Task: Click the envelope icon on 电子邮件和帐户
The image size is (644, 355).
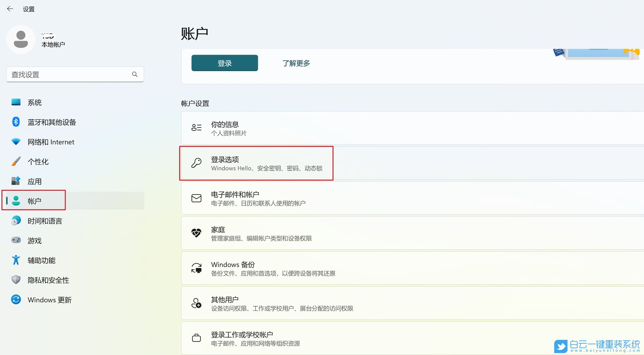Action: (x=196, y=198)
